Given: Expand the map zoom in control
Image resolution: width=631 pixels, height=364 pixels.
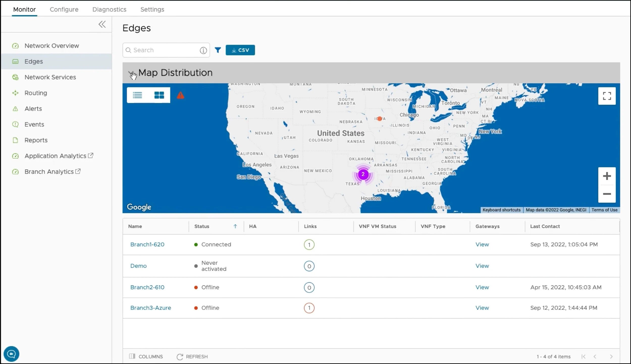Looking at the screenshot, I should [x=606, y=175].
